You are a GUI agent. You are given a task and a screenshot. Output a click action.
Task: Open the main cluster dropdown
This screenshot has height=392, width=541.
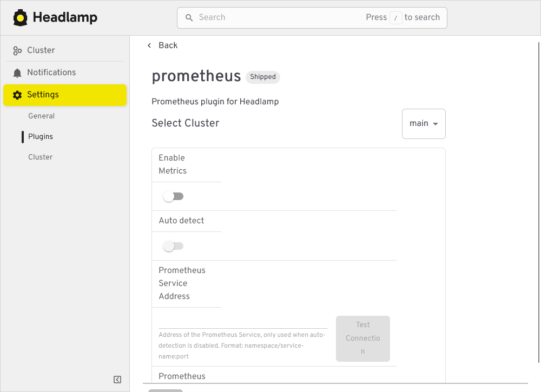pos(424,123)
